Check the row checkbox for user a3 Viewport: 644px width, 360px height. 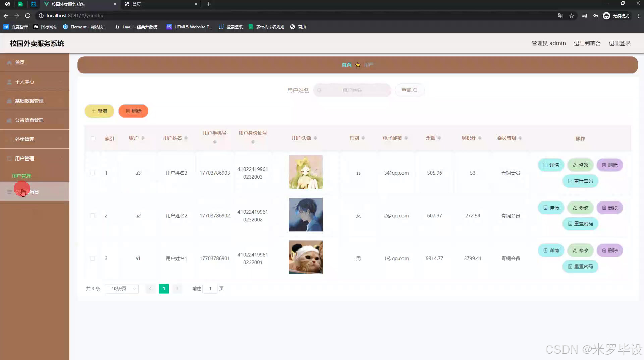tap(93, 173)
